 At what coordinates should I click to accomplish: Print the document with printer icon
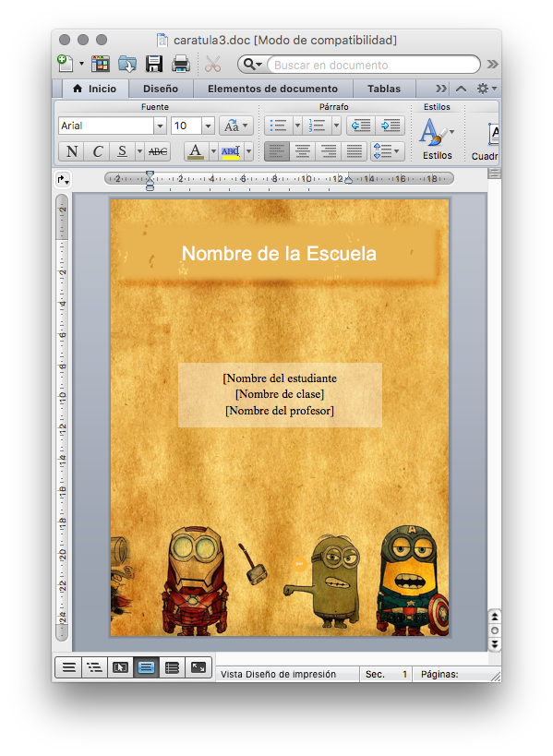[x=181, y=64]
